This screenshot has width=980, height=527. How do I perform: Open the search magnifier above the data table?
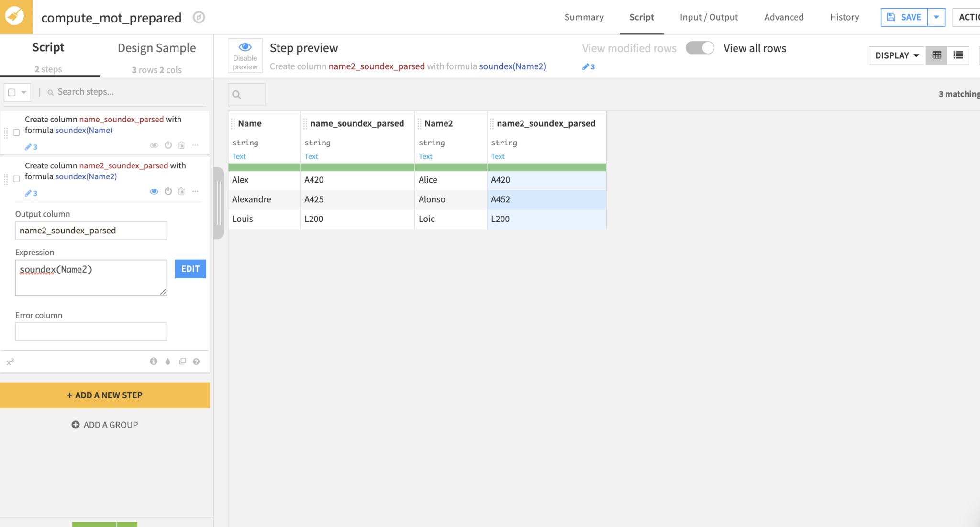[246, 94]
